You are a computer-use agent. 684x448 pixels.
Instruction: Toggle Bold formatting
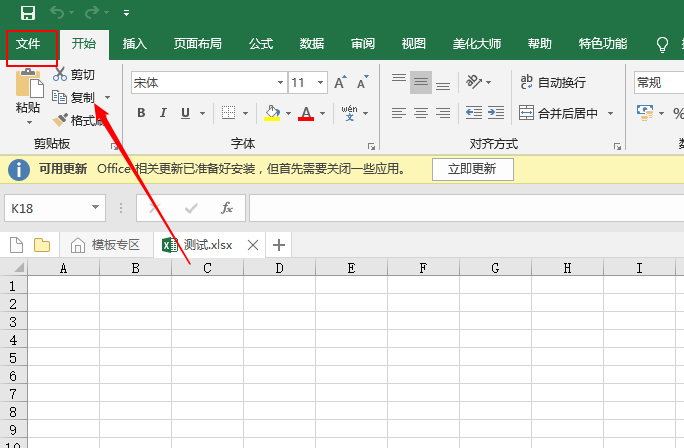tap(141, 113)
